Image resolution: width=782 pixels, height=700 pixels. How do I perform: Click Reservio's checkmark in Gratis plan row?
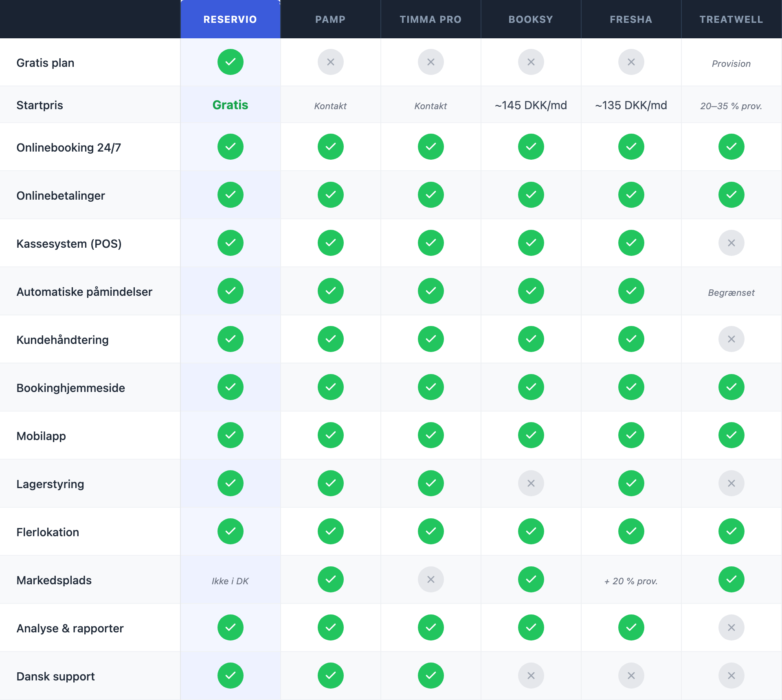231,62
